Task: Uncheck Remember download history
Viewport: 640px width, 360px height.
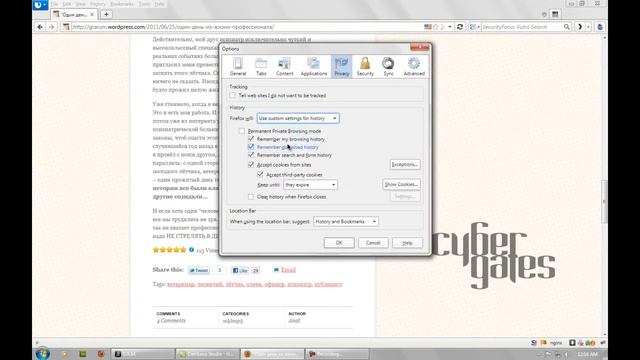Action: [x=251, y=147]
